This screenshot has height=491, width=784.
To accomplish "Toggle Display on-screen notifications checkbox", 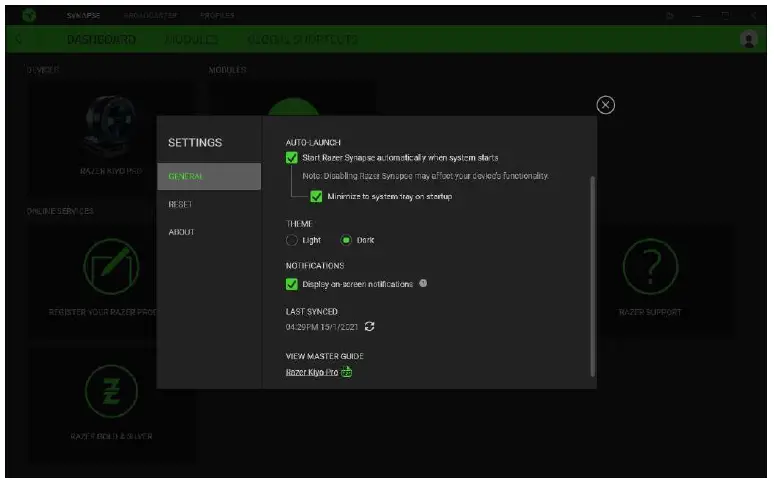I will (x=292, y=284).
